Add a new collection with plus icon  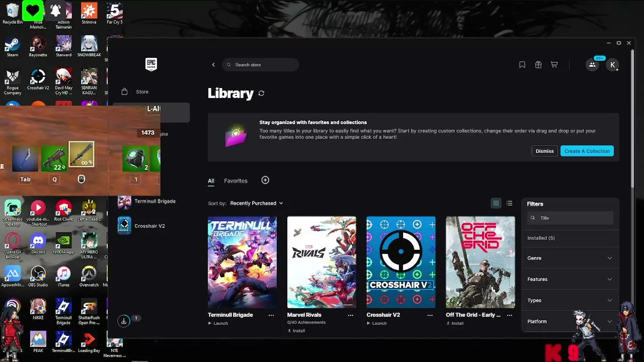pos(265,180)
